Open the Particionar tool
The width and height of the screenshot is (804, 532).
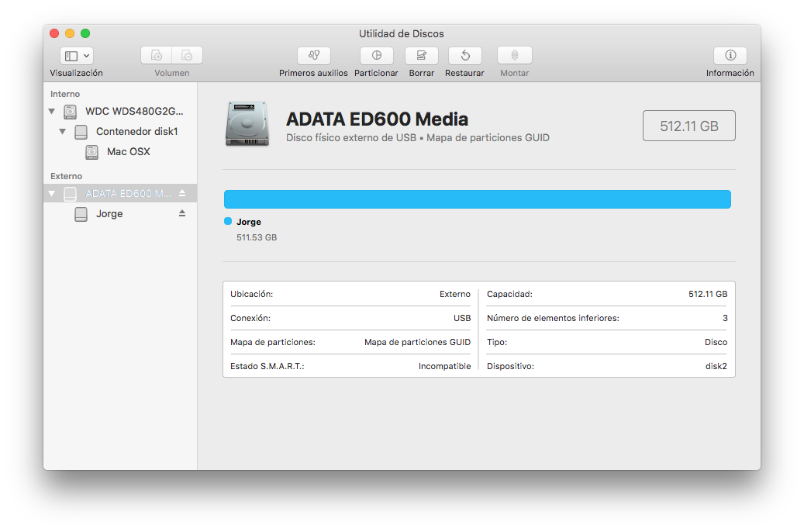[x=376, y=56]
